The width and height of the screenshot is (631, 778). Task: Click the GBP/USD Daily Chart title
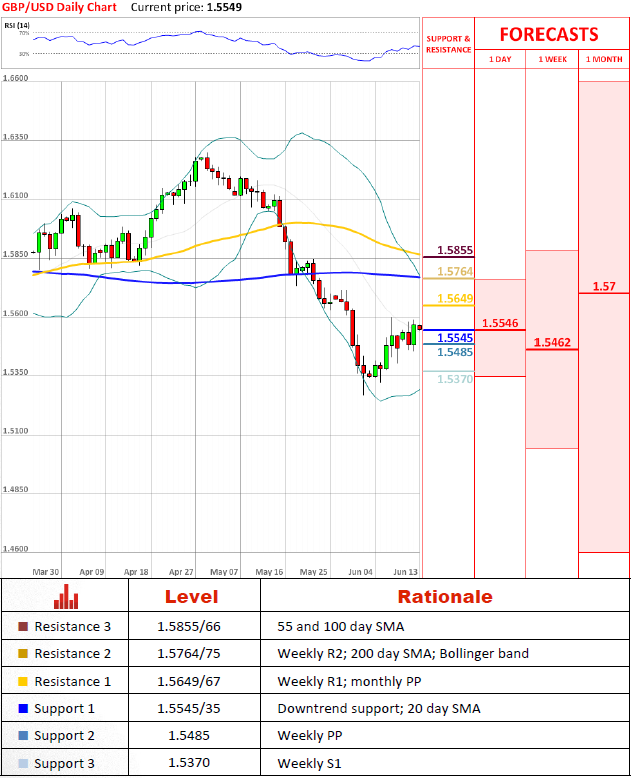(60, 7)
